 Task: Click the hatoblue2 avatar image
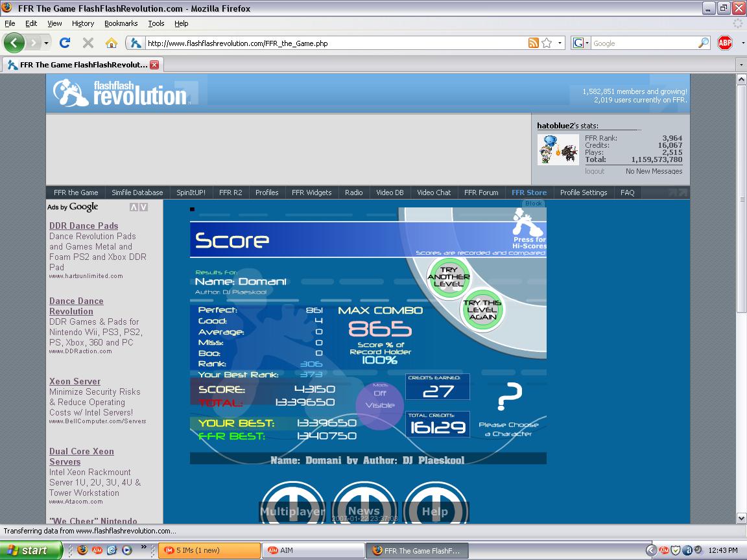click(x=558, y=150)
